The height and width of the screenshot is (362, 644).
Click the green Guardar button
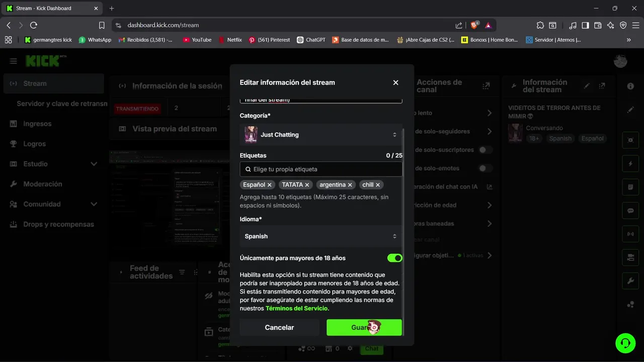point(364,327)
